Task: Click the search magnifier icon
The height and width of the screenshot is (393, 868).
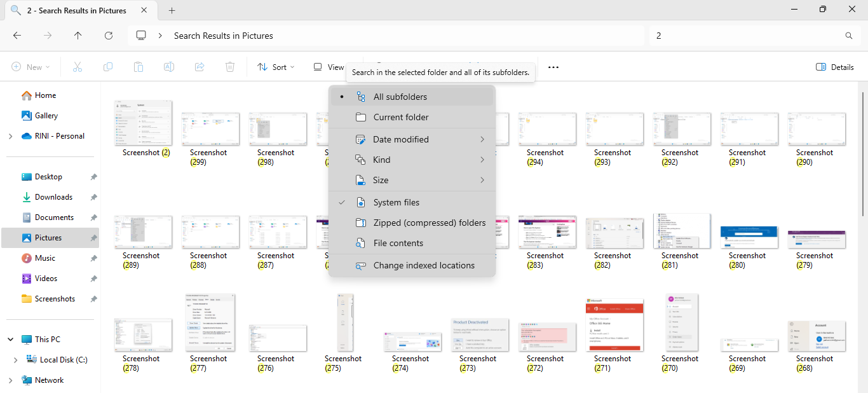Action: (x=849, y=36)
